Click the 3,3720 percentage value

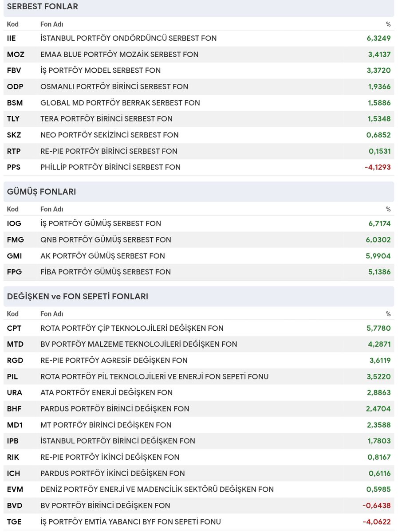coord(378,70)
